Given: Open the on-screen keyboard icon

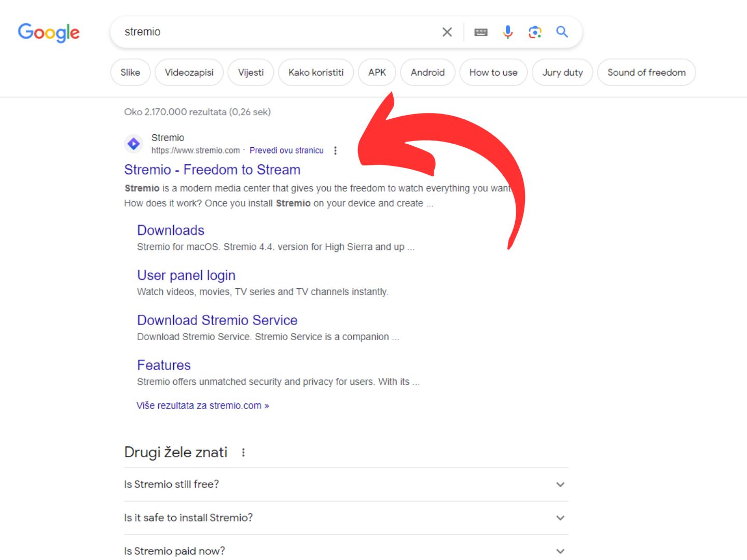Looking at the screenshot, I should point(481,32).
